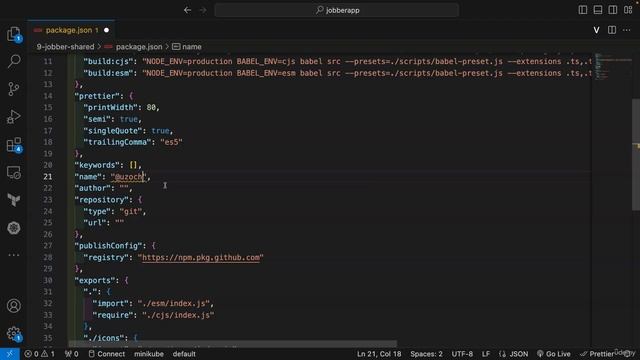Go back with the left arrow

point(187,10)
